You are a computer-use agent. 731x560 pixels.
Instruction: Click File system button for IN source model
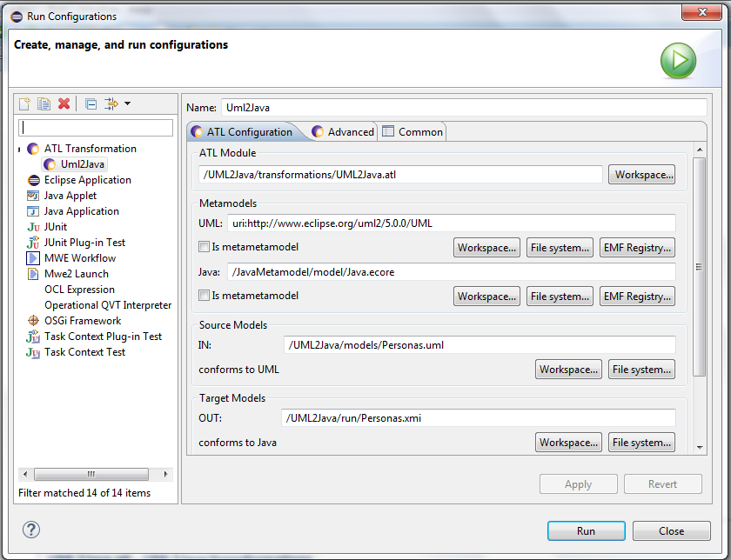coord(641,370)
